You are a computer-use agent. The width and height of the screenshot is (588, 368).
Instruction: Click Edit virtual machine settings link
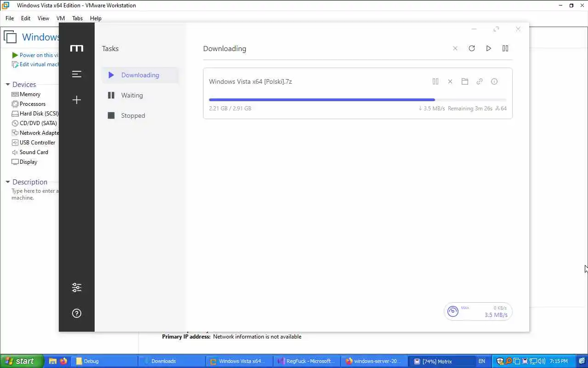[x=35, y=64]
